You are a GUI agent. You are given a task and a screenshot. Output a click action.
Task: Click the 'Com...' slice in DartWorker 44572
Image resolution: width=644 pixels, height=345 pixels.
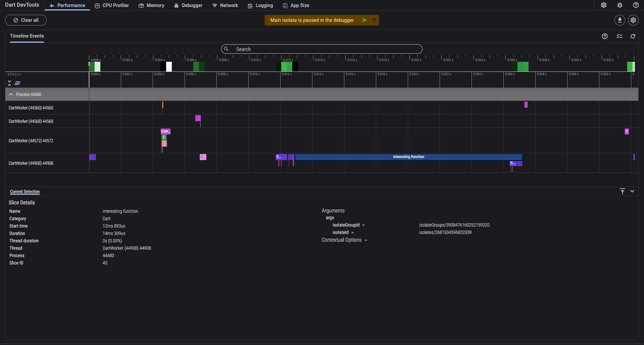click(165, 131)
